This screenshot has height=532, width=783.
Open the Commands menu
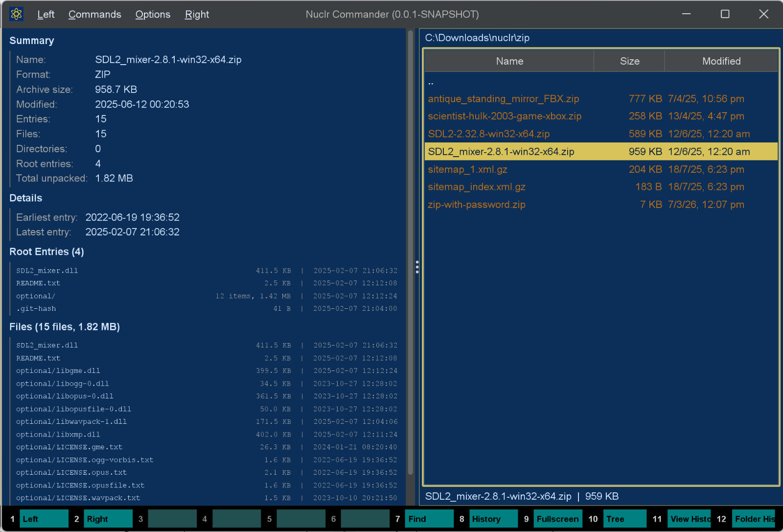tap(94, 14)
